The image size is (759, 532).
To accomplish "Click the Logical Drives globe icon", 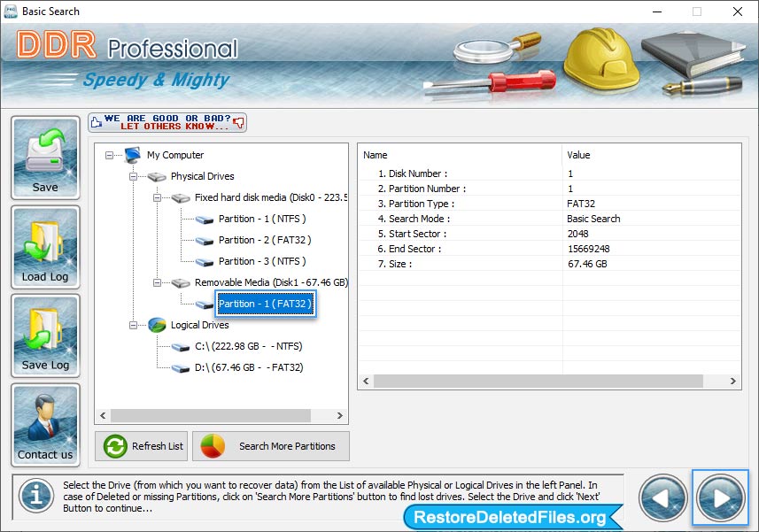I will (x=157, y=325).
